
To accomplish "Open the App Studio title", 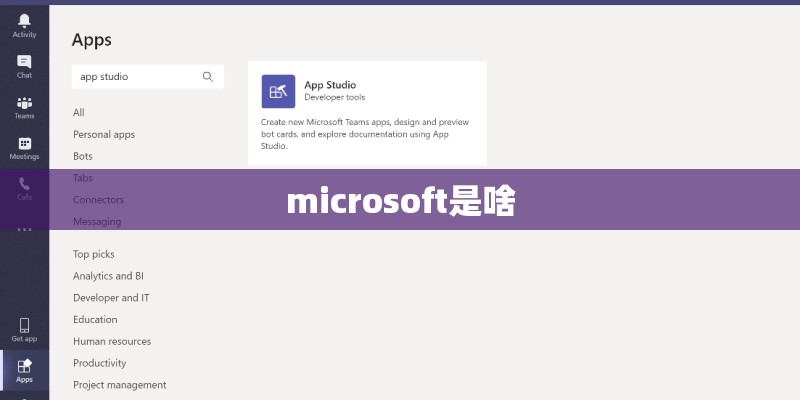I will coord(330,85).
